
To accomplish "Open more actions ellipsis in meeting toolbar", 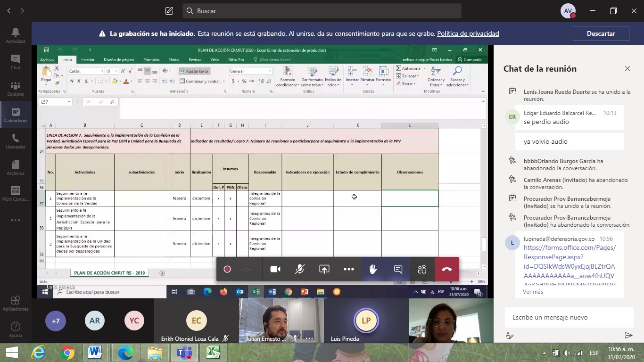I will [x=349, y=269].
